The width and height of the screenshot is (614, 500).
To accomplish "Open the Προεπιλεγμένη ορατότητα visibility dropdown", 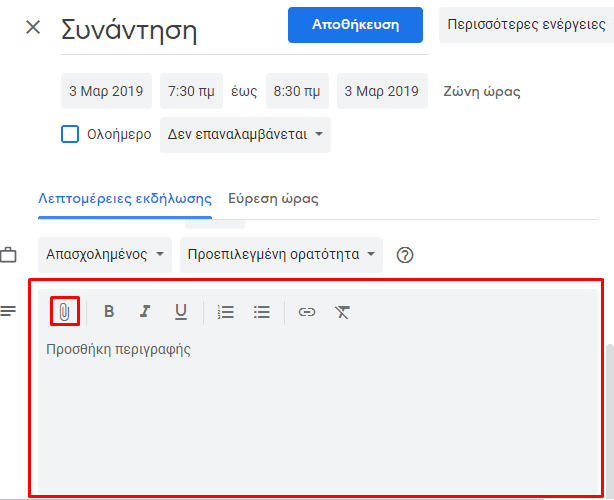I will [x=281, y=255].
